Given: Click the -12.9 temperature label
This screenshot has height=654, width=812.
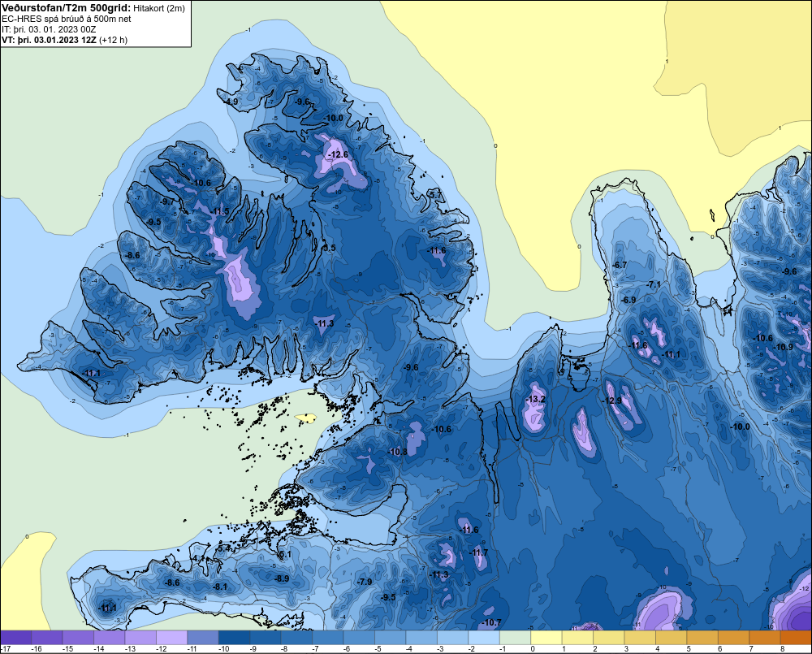Looking at the screenshot, I should point(611,401).
